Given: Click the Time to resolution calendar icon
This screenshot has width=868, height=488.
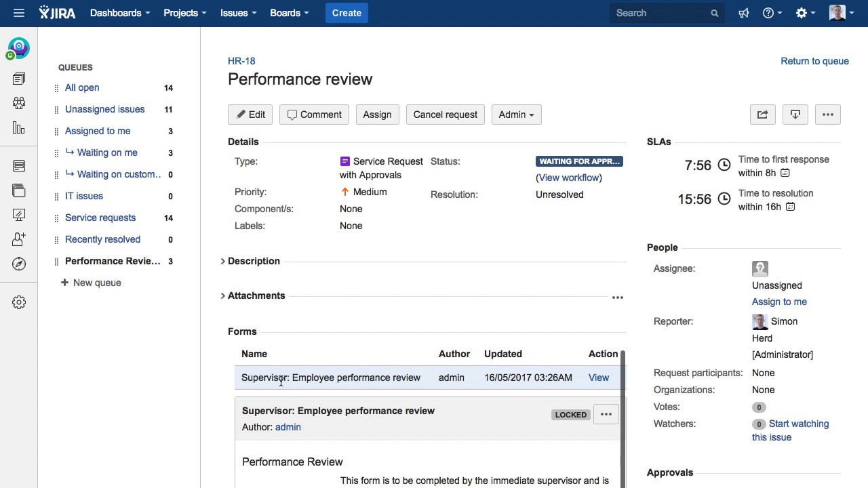Looking at the screenshot, I should point(791,207).
